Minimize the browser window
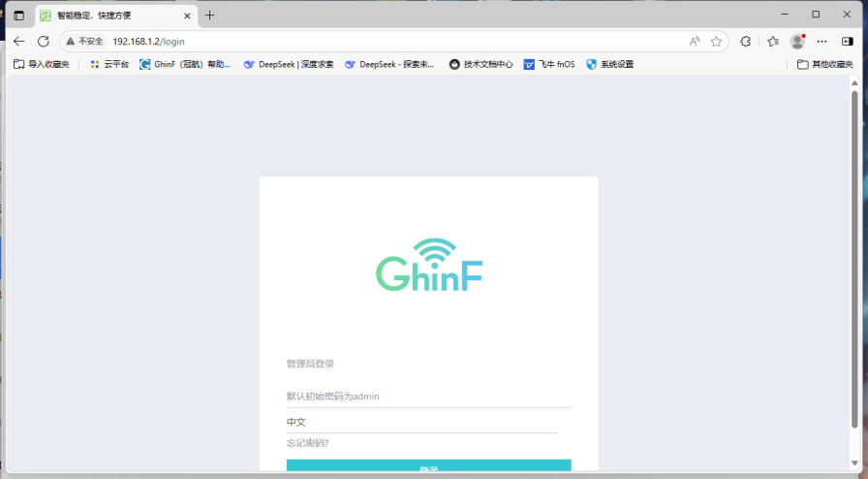The height and width of the screenshot is (479, 868). (x=785, y=15)
